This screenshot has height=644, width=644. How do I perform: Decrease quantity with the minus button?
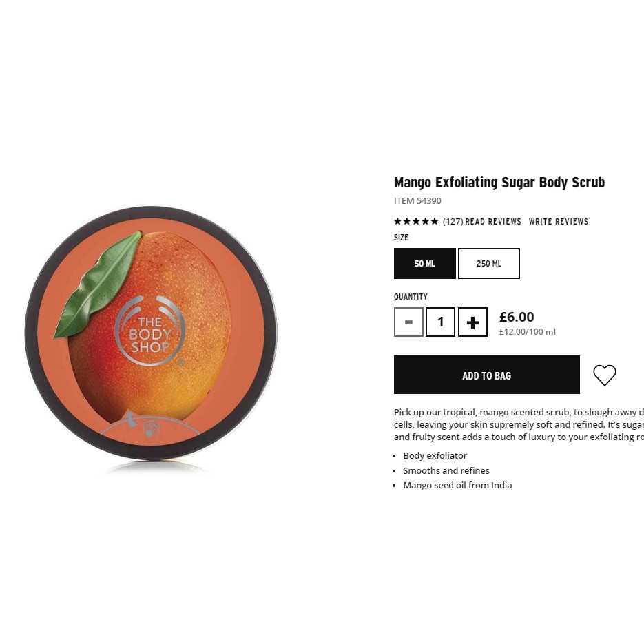[x=408, y=322]
